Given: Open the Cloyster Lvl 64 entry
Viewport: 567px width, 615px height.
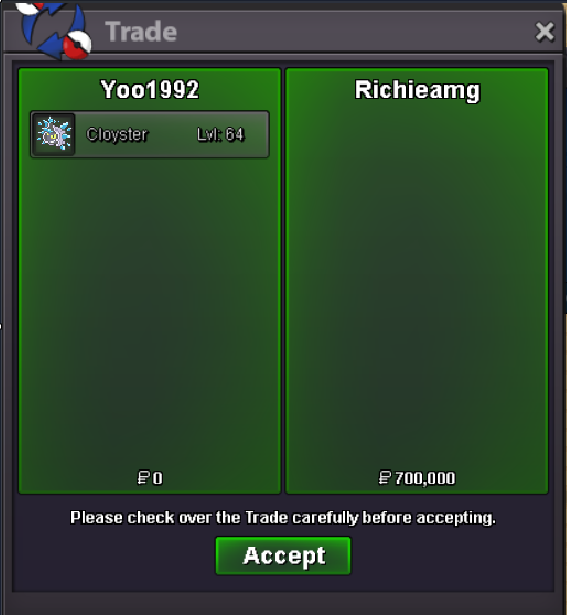Looking at the screenshot, I should coord(150,134).
